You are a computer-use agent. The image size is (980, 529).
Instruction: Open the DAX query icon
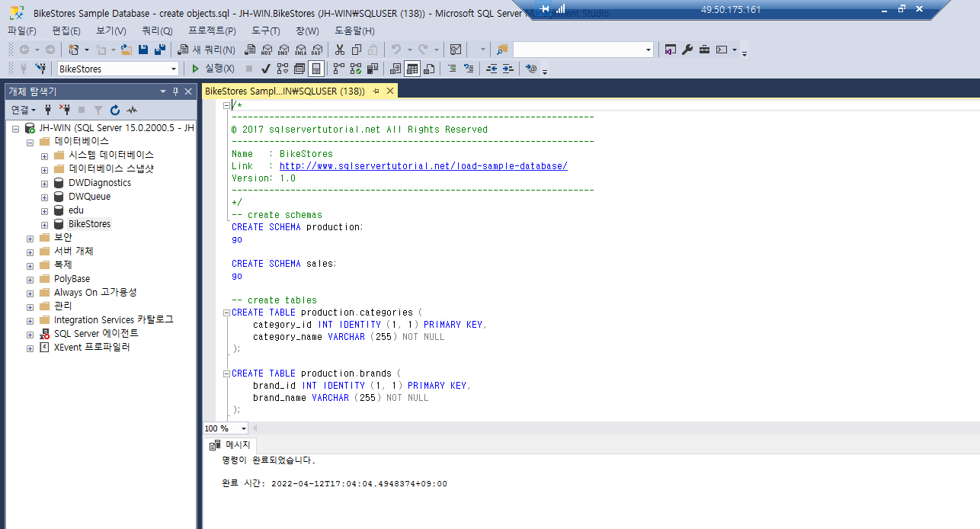click(317, 50)
